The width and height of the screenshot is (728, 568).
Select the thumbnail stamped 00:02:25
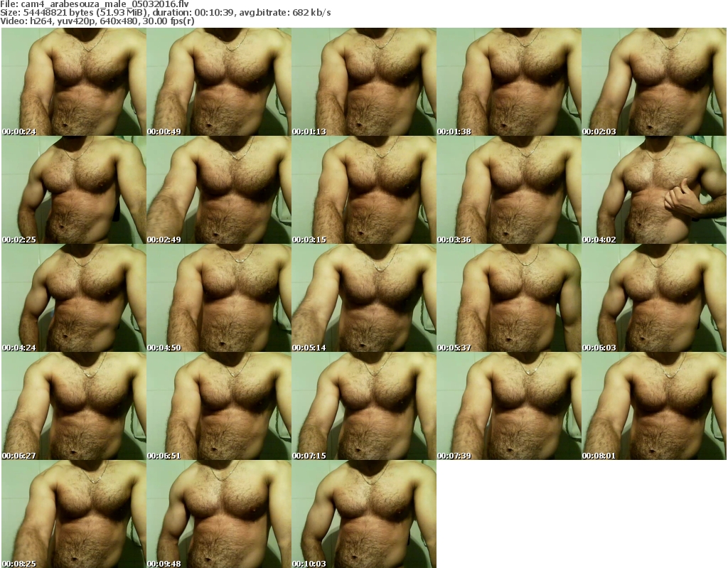pos(74,190)
